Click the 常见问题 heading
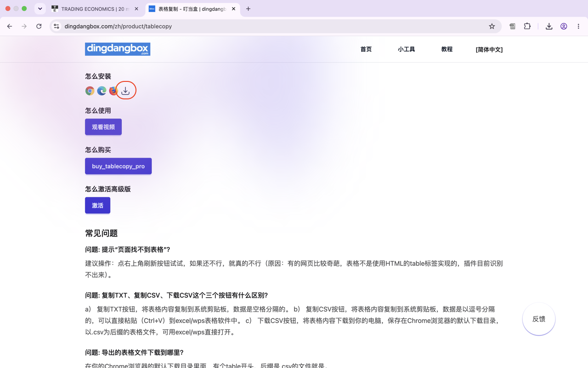The image size is (588, 368). [102, 233]
